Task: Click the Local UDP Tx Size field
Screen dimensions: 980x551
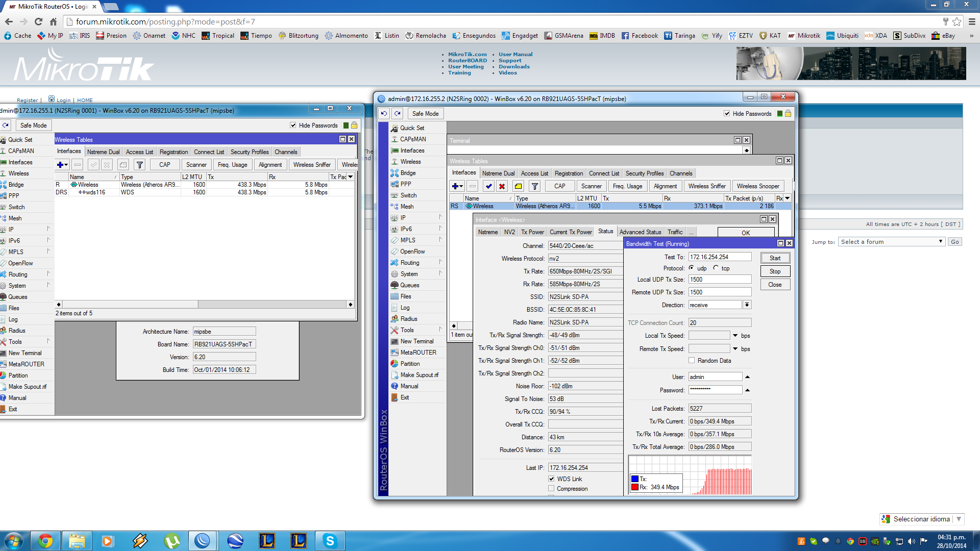Action: click(x=720, y=280)
